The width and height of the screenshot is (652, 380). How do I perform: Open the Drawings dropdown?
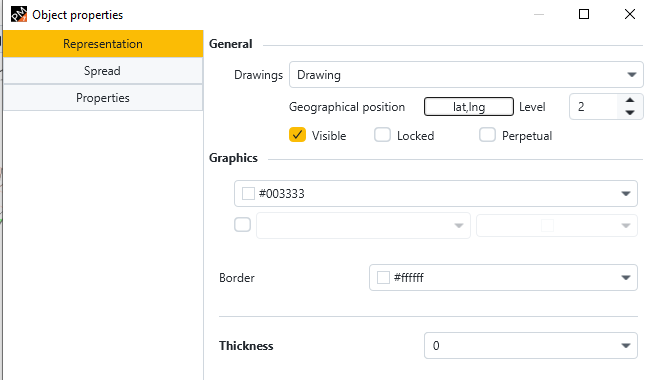[x=466, y=75]
